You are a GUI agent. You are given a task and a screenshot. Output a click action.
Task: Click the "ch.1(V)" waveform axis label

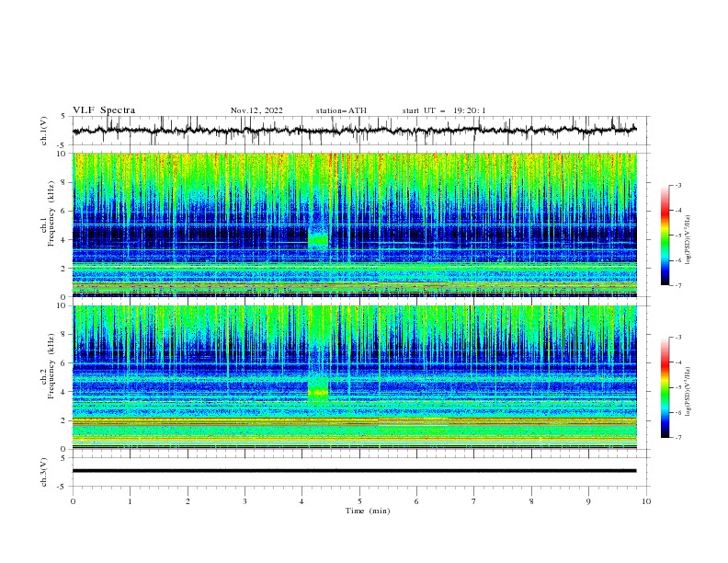click(x=44, y=131)
